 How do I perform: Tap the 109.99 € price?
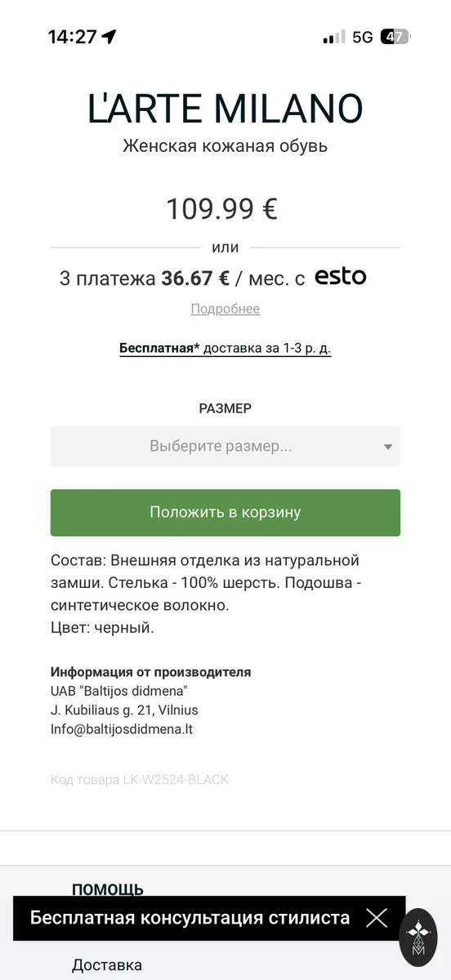tap(222, 209)
